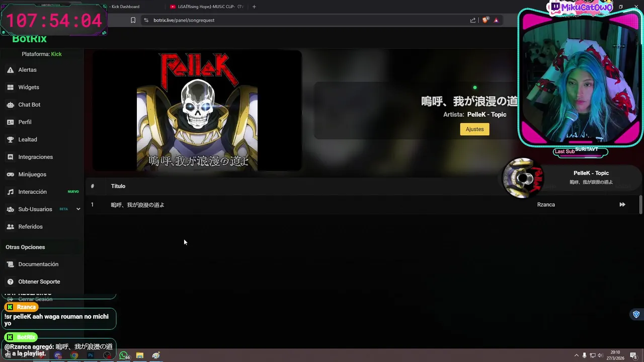Click artist name PelleK - Topic

click(487, 115)
